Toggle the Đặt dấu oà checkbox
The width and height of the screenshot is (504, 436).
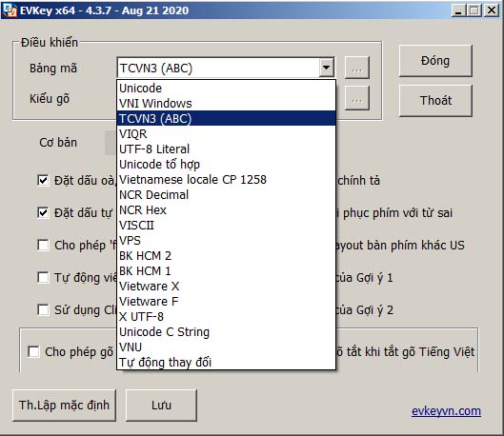(43, 181)
